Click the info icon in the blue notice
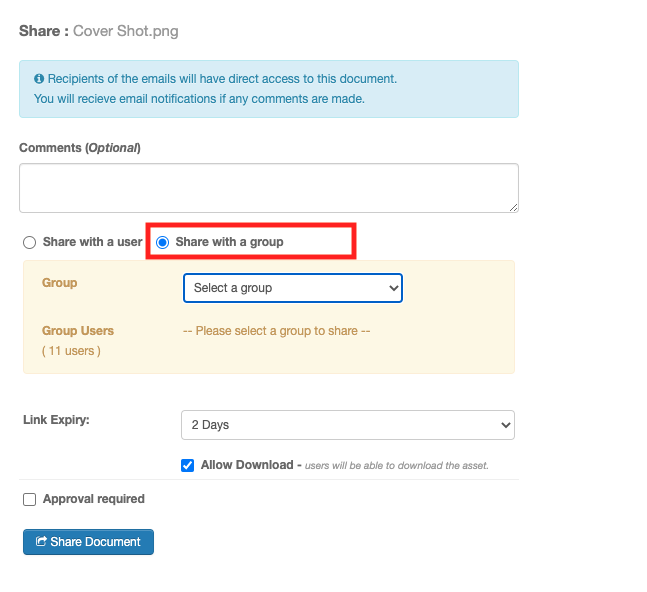The height and width of the screenshot is (592, 647). (39, 79)
